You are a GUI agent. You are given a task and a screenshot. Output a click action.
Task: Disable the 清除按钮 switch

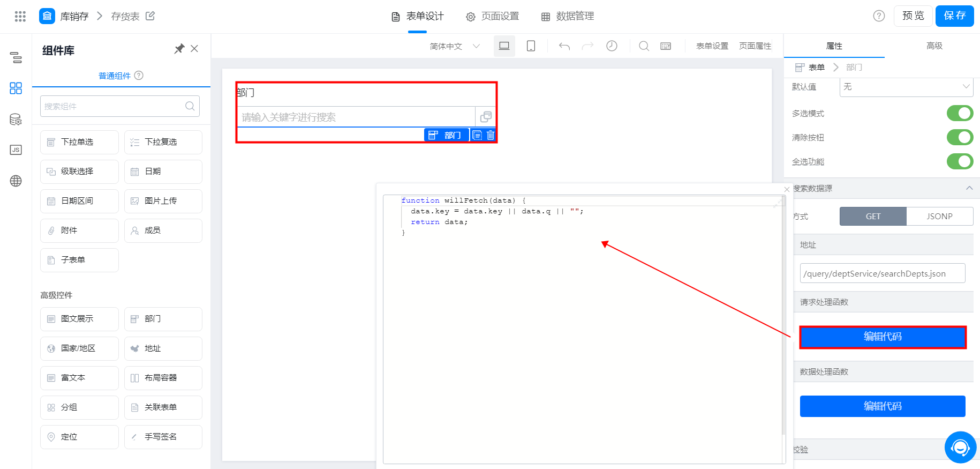coord(960,138)
